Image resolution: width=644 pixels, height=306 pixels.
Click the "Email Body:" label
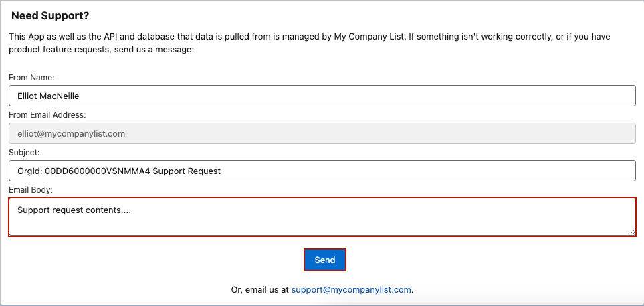click(x=31, y=189)
